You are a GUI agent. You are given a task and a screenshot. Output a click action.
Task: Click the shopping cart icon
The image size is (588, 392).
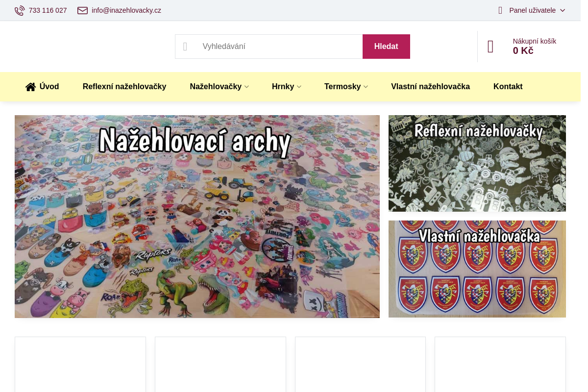coord(490,47)
